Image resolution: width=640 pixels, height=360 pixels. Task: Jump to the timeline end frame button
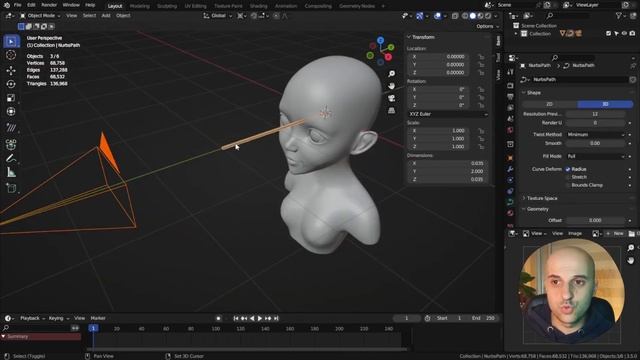[x=276, y=318]
